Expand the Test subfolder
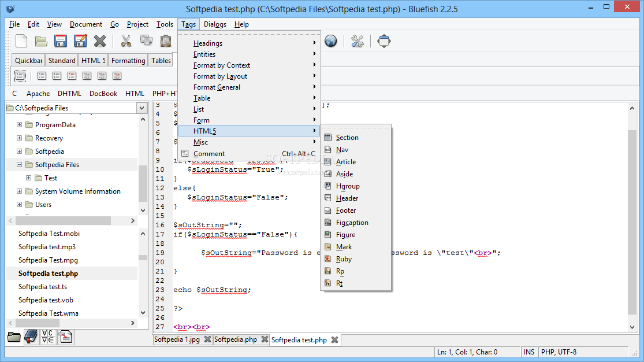Screen dimensions: 644x362 point(28,178)
